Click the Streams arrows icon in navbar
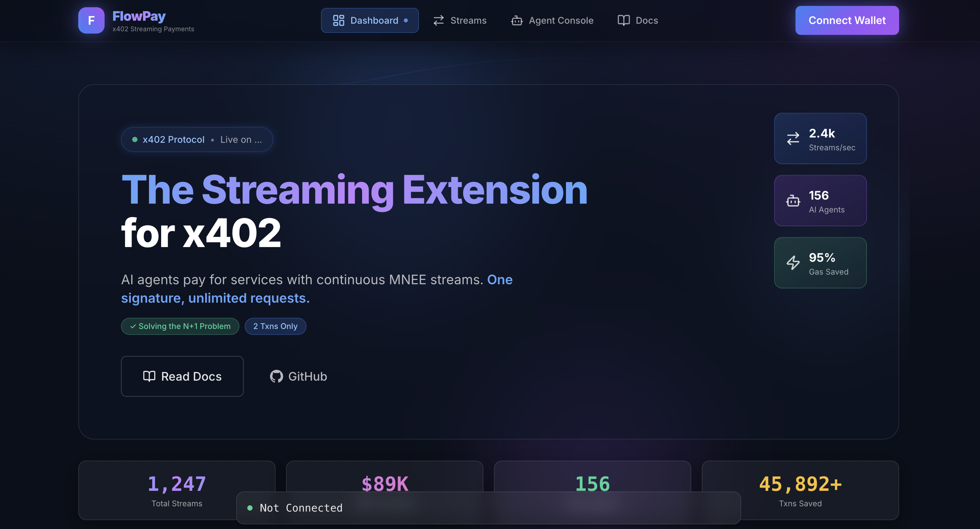Screen dimensions: 980x529 [x=439, y=20]
